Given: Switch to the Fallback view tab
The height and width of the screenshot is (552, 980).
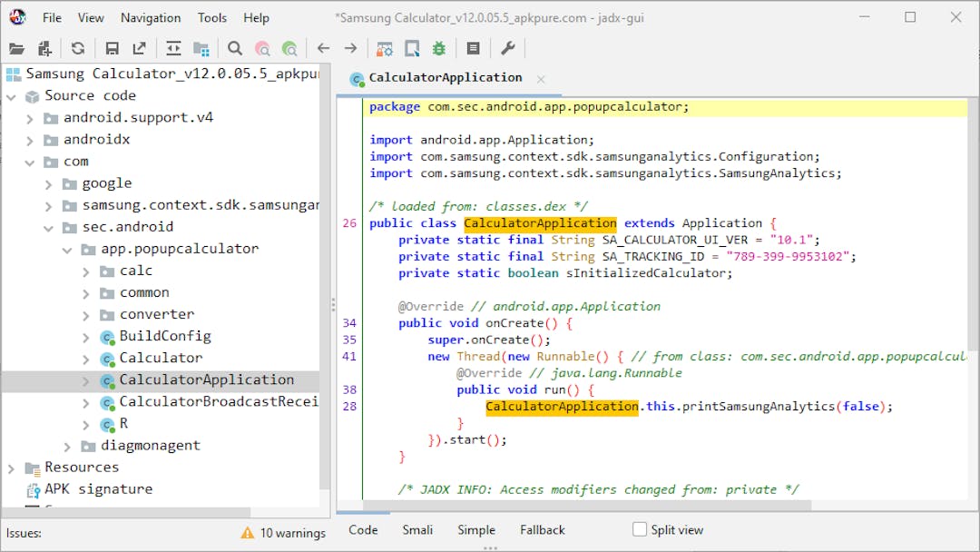Looking at the screenshot, I should coord(542,529).
